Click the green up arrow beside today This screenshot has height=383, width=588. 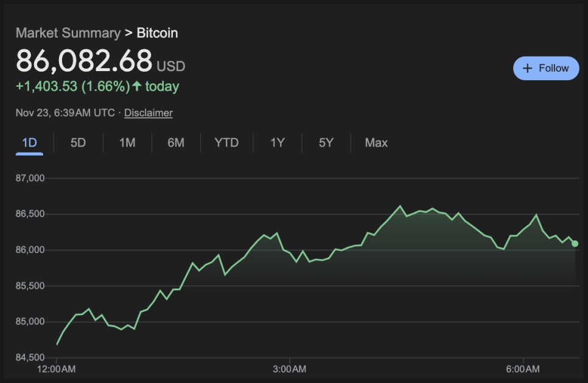[x=137, y=86]
